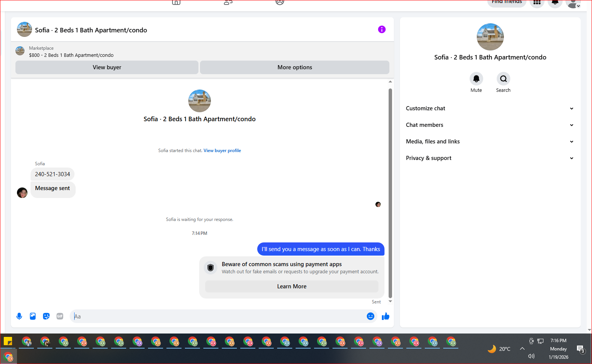Click seen-by small avatar indicator
592x364 pixels.
[x=378, y=204]
